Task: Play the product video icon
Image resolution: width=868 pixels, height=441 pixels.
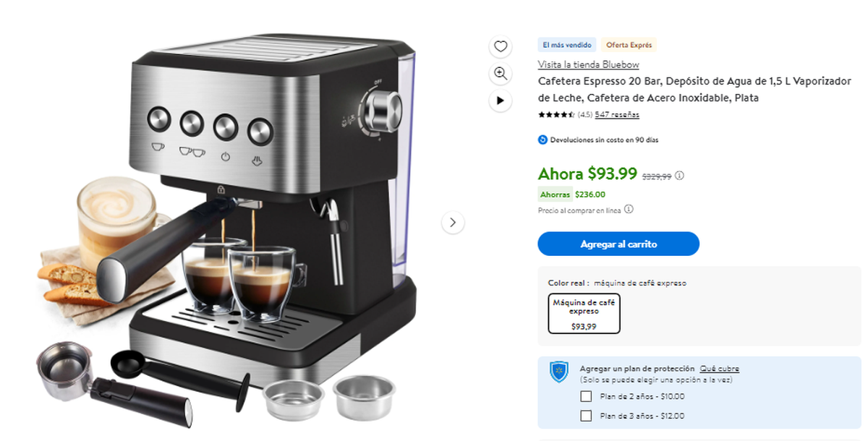Action: (x=500, y=100)
